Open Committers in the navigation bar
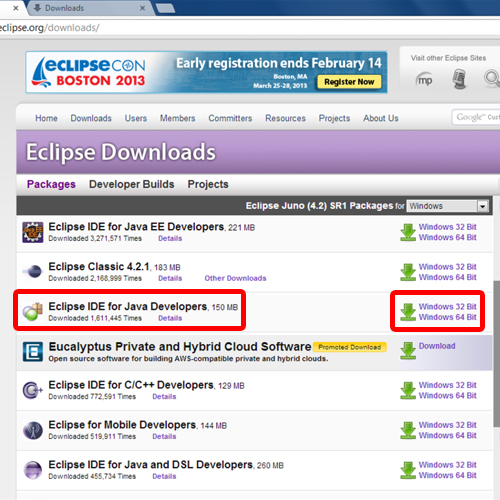 click(x=230, y=118)
